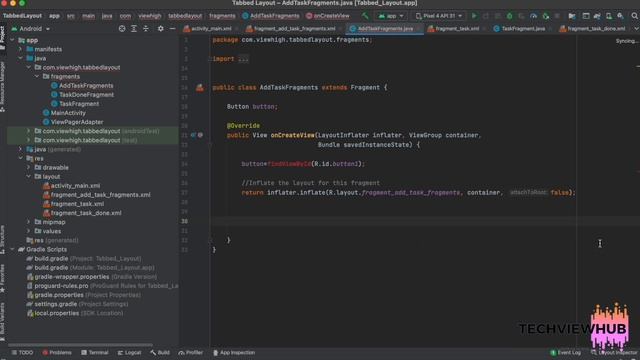The width and height of the screenshot is (640, 360).
Task: Open the TODO tool window
Action: tap(22, 353)
